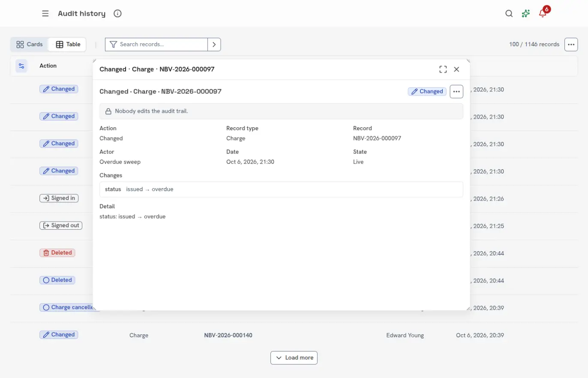Viewport: 588px width, 378px height.
Task: Click the Oct 6, 2026, 20:39 date in last row
Action: click(480, 335)
